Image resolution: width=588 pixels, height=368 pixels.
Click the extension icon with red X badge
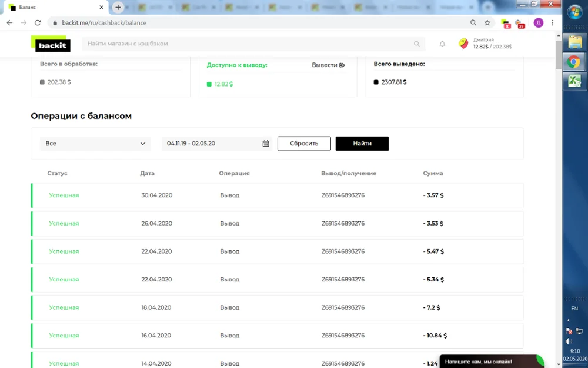pos(506,24)
